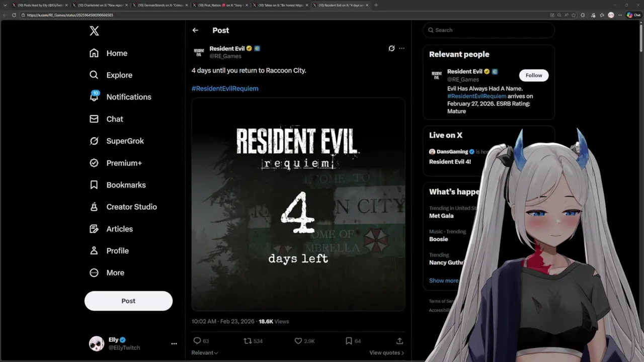Open Chat from the sidebar

(x=106, y=119)
